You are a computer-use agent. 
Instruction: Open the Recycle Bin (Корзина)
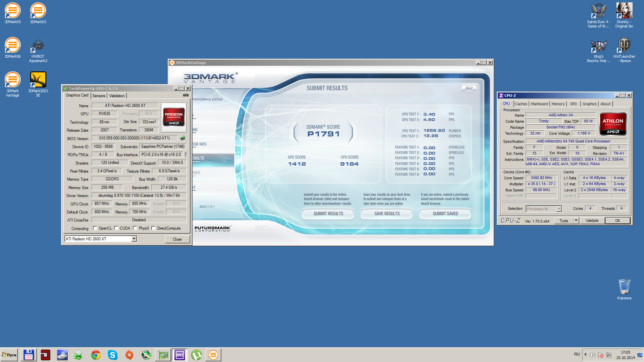[x=624, y=289]
